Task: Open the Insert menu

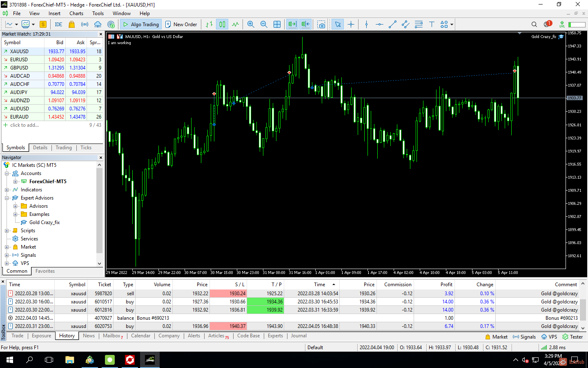Action: click(54, 13)
